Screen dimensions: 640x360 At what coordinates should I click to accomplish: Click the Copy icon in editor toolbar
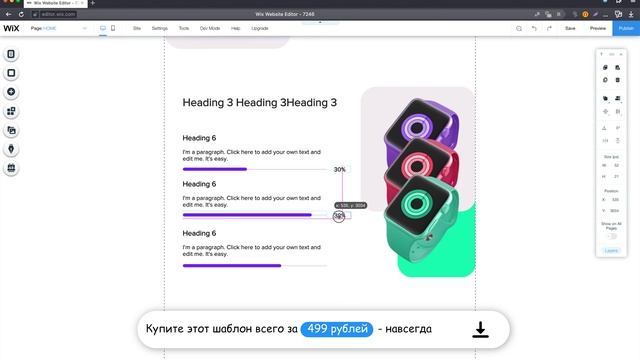pos(605,67)
